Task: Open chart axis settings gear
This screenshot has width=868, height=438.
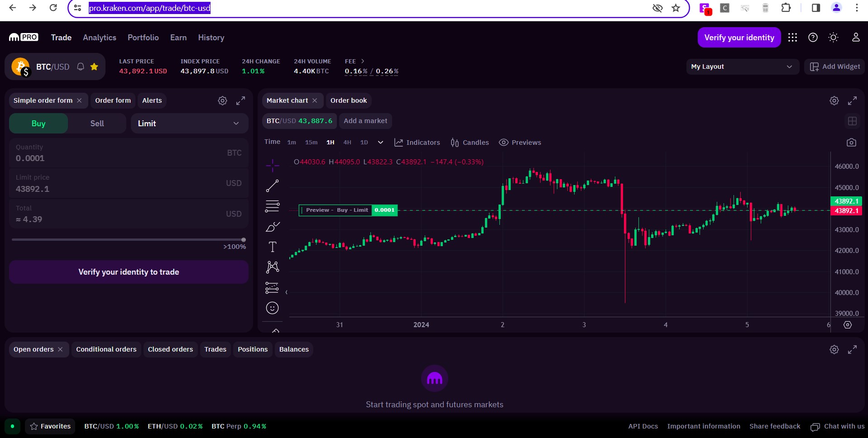Action: click(x=848, y=325)
